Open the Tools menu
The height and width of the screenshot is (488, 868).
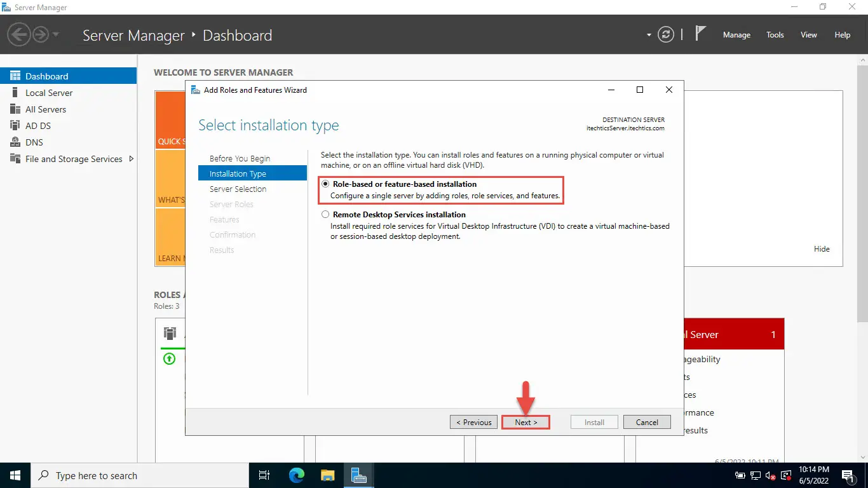click(775, 35)
